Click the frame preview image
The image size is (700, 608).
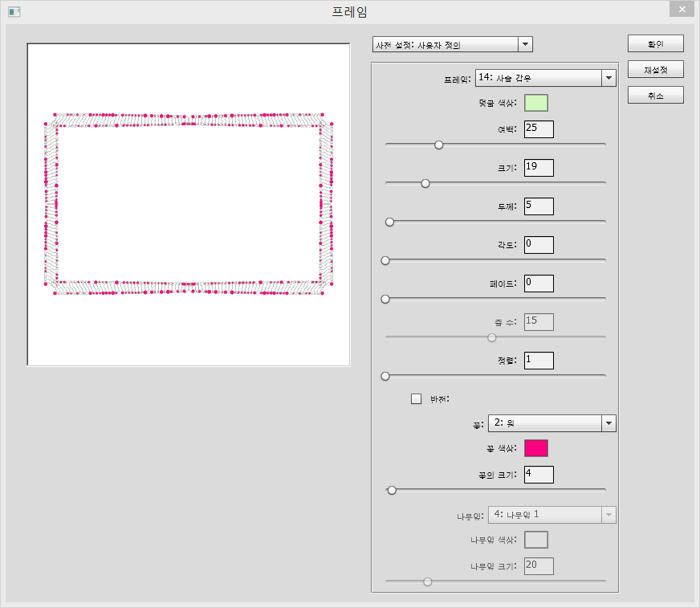click(189, 205)
